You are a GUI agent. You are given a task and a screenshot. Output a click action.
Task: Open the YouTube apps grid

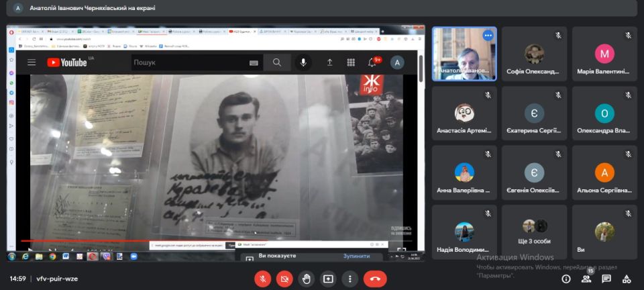pos(351,62)
